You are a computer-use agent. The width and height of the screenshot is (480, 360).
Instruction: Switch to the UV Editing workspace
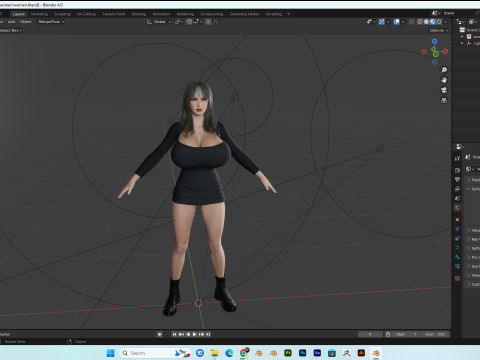86,14
